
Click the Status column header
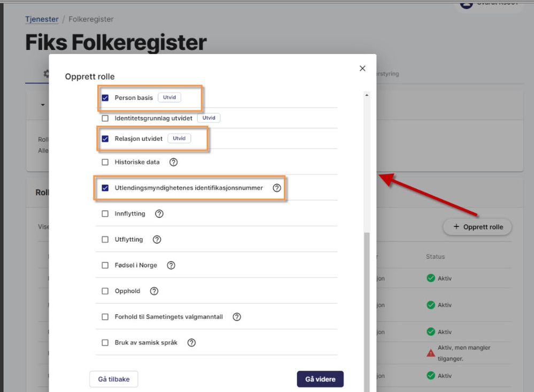(435, 257)
